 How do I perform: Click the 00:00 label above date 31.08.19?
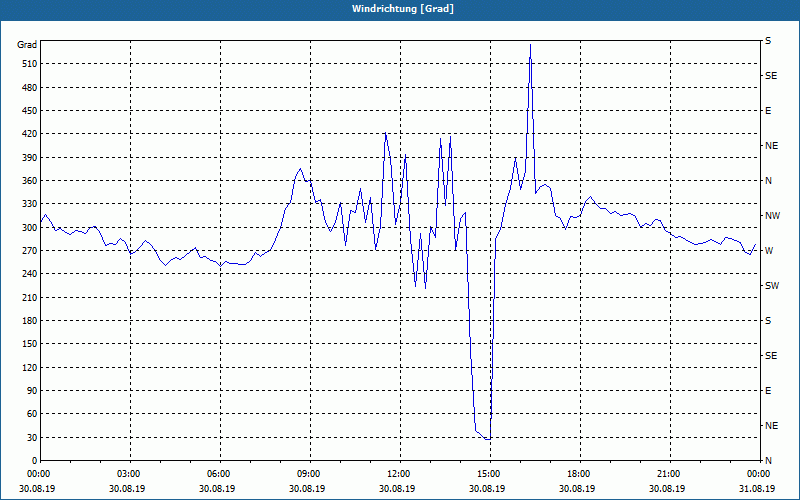(x=757, y=474)
